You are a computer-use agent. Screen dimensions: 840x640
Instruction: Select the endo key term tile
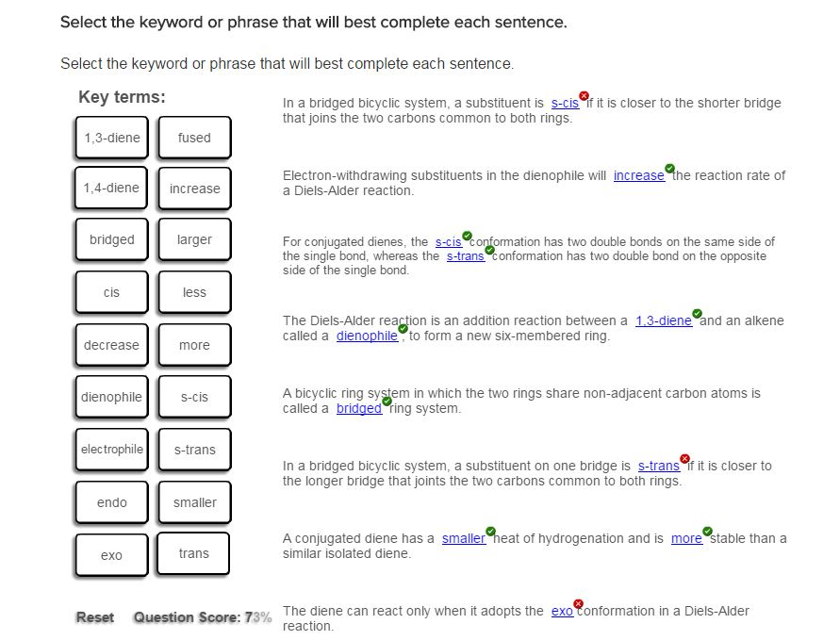tap(110, 502)
